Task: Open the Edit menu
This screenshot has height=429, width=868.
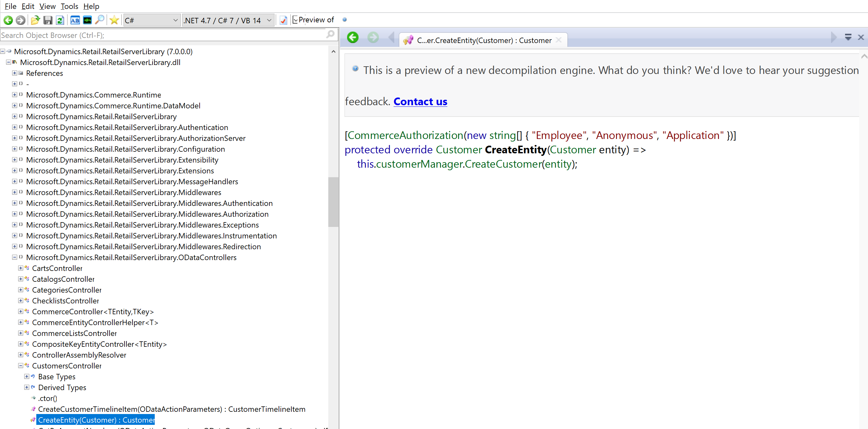Action: [28, 6]
